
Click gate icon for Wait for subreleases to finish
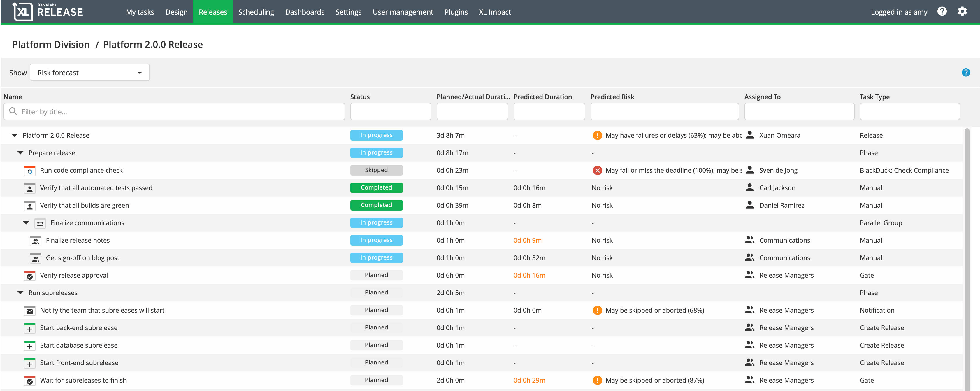click(30, 381)
